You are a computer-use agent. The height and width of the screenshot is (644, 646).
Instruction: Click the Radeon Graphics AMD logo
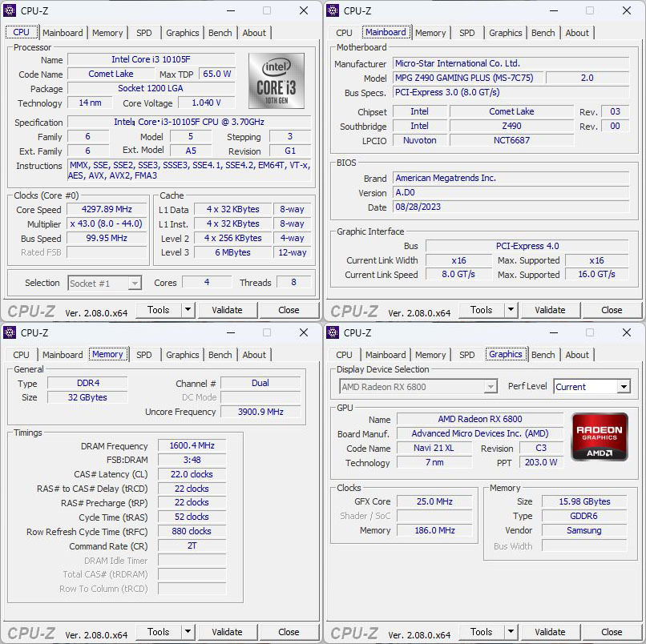tap(600, 437)
